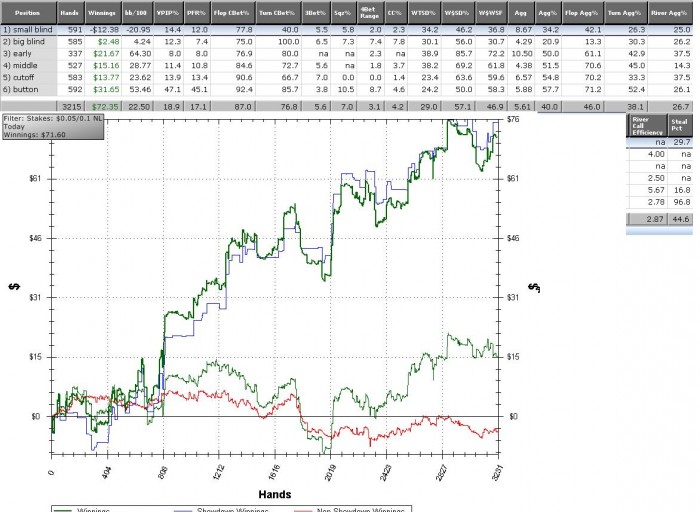
Task: Click the big blind Turn CBet '100.0'
Action: (x=288, y=42)
